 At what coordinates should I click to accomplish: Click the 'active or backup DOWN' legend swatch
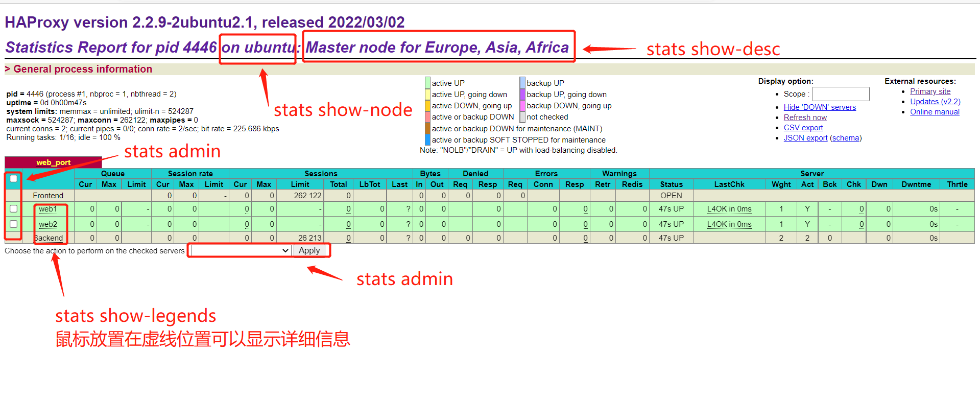(427, 116)
